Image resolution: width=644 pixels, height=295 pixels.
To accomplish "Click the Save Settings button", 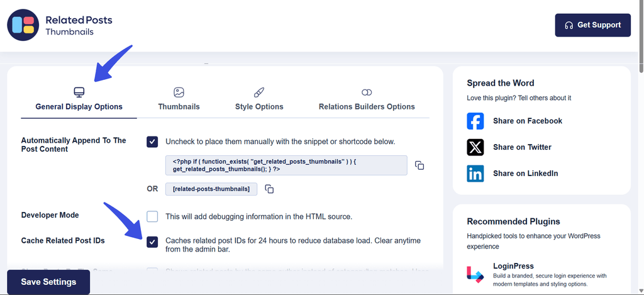I will (48, 282).
